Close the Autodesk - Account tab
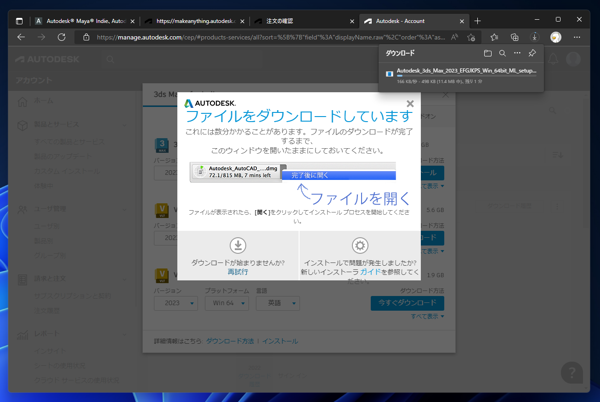600x402 pixels. [462, 21]
